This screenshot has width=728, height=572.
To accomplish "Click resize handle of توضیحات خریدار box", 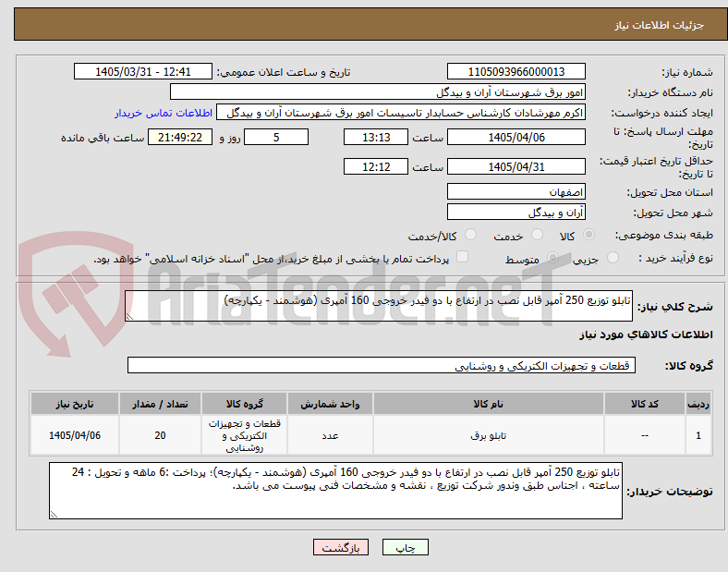I will [x=54, y=515].
